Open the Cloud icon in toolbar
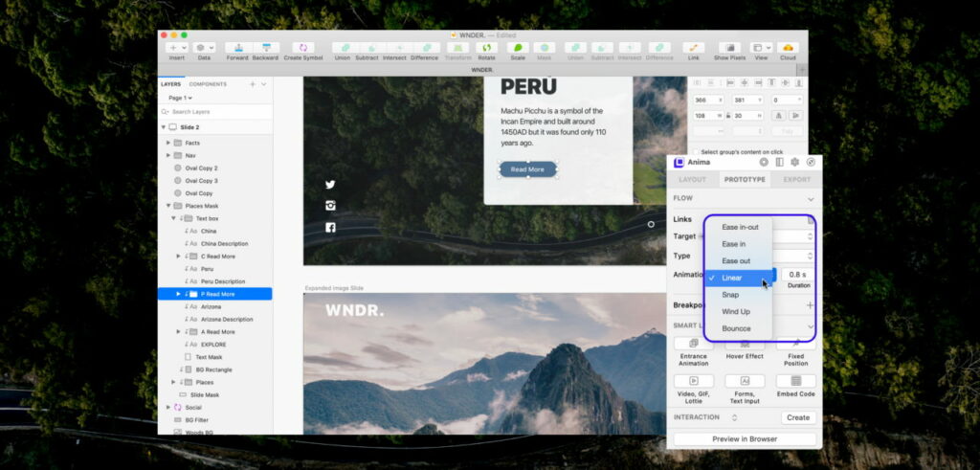This screenshot has height=470, width=980. click(x=788, y=47)
